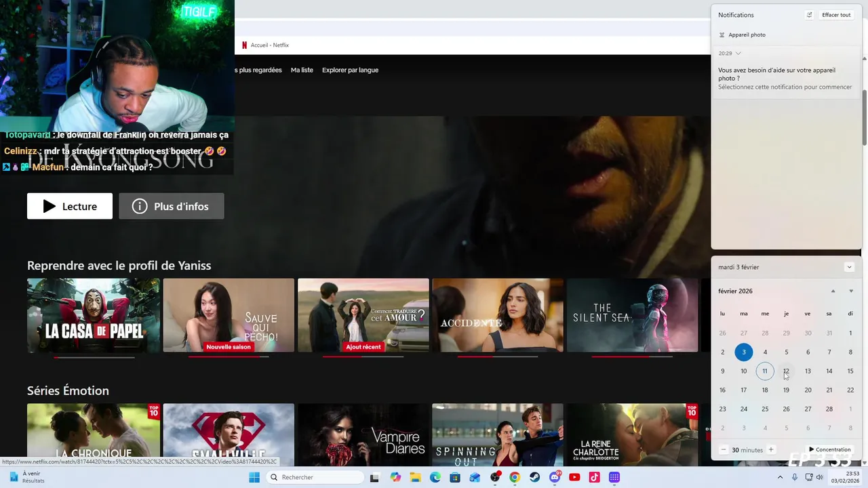Open Ma liste in Netflix navigation
Viewport: 868px width, 488px height.
point(302,70)
